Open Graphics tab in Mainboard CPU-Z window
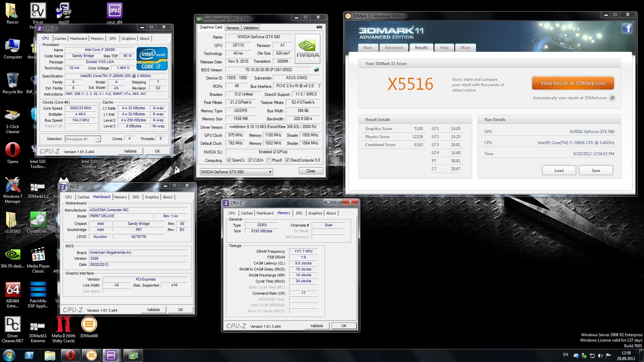 tap(152, 197)
